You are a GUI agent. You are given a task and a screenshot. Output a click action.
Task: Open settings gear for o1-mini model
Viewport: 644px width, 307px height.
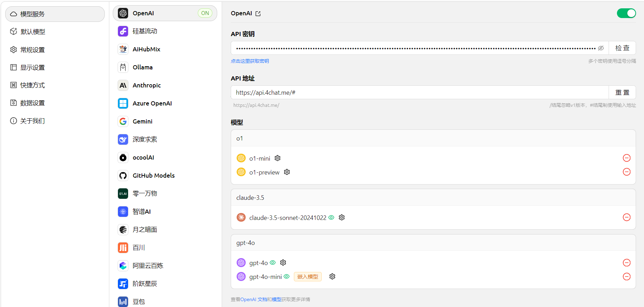[278, 158]
